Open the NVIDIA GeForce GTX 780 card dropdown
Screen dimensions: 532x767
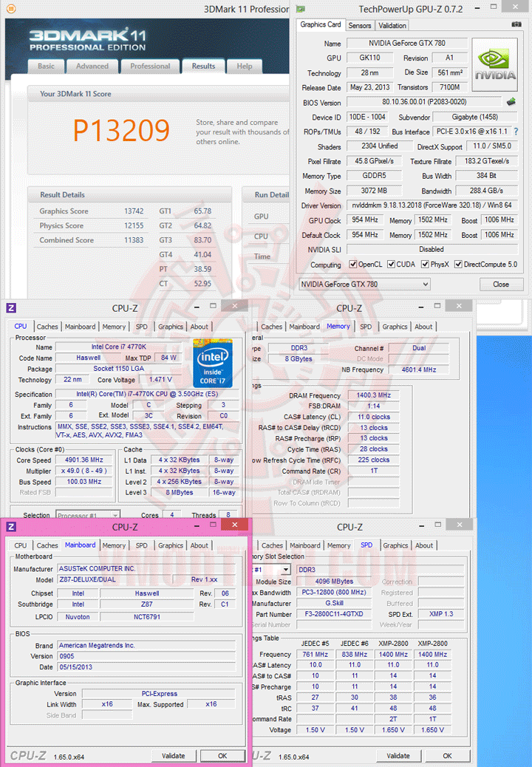[365, 284]
